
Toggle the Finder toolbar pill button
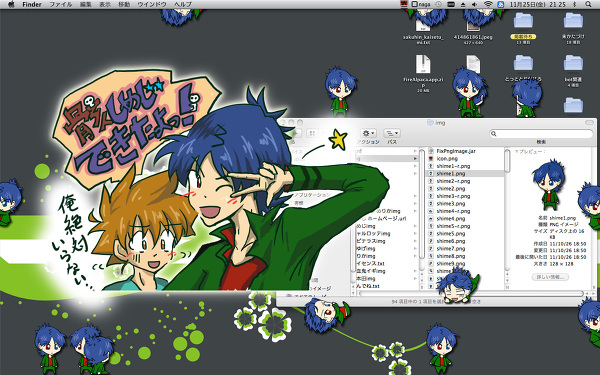pyautogui.click(x=589, y=122)
